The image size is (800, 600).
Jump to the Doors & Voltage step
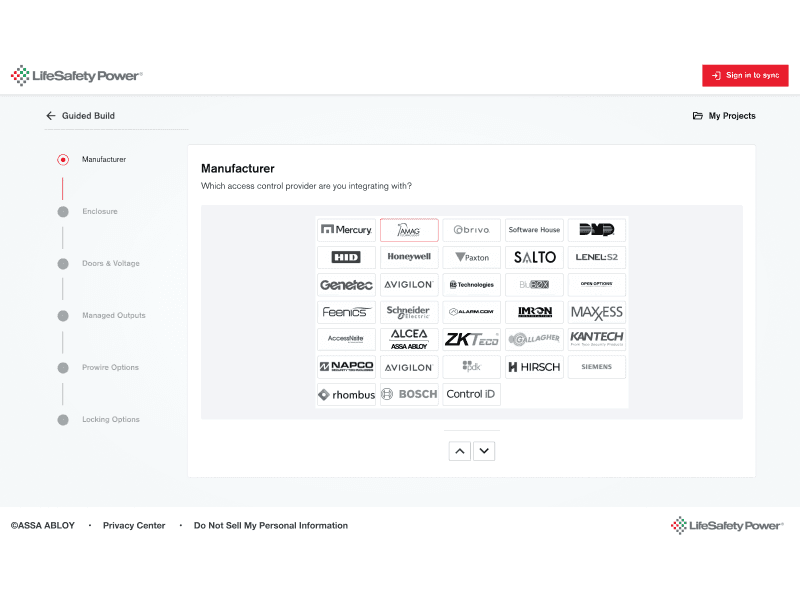point(111,263)
